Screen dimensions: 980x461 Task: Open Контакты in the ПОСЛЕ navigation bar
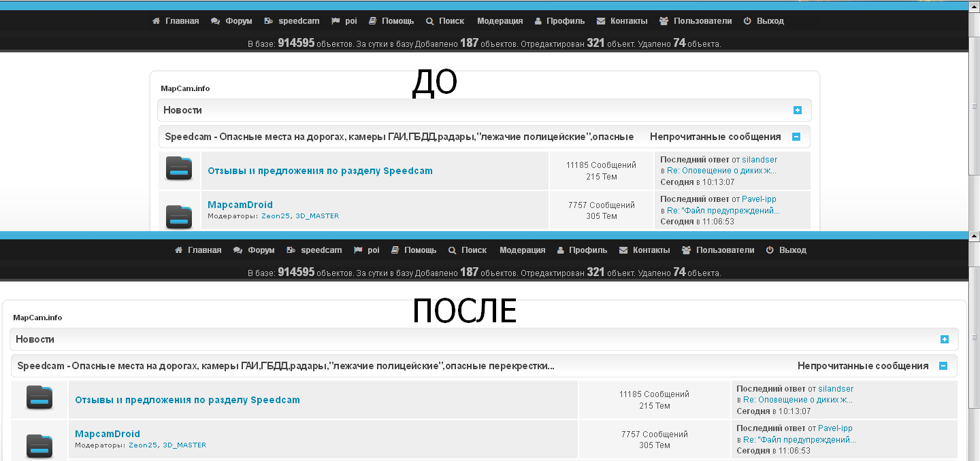(x=651, y=250)
